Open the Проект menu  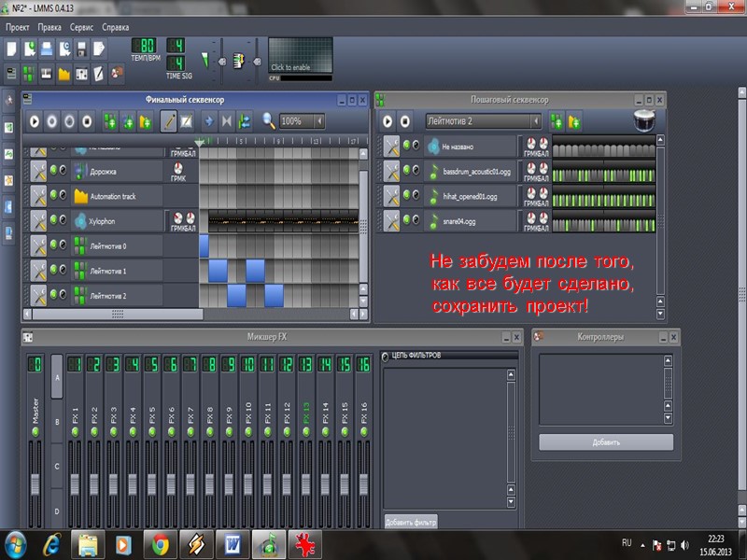click(x=18, y=27)
